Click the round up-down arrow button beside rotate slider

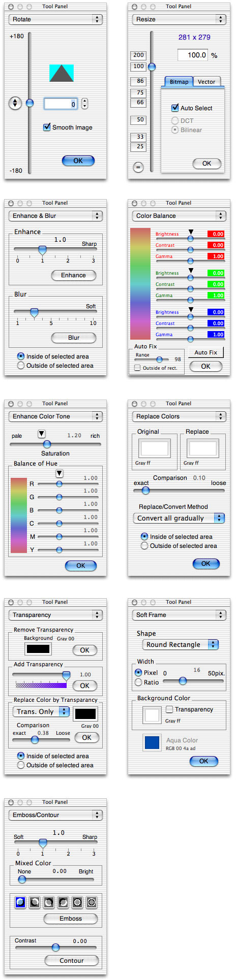[x=15, y=103]
